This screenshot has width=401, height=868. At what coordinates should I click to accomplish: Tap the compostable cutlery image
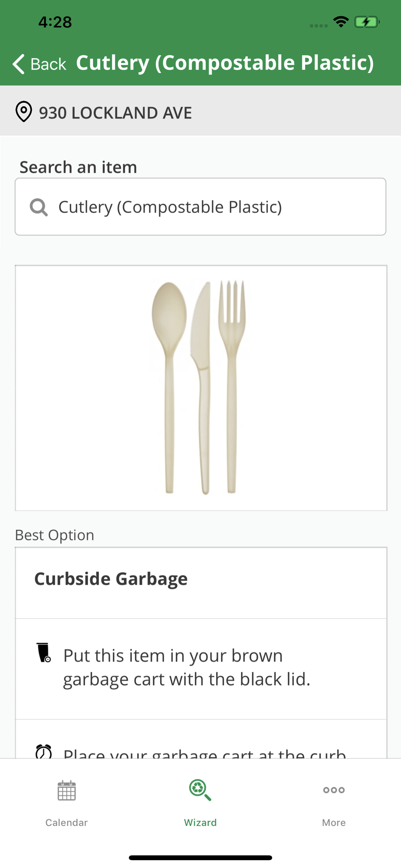tap(201, 388)
